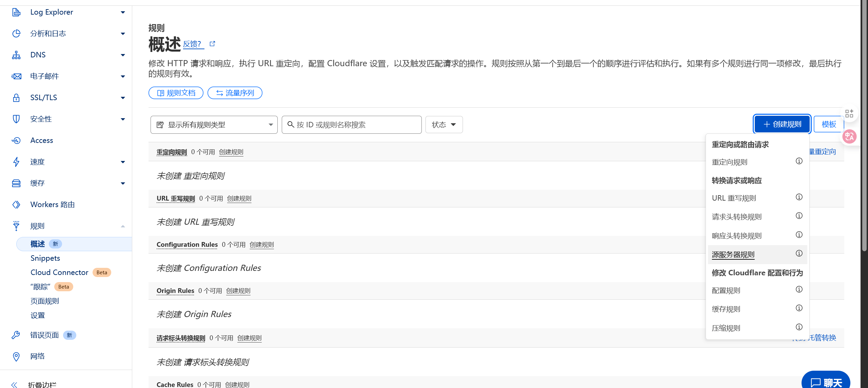The width and height of the screenshot is (868, 388).
Task: Click the 模板 templates button
Action: coord(829,124)
